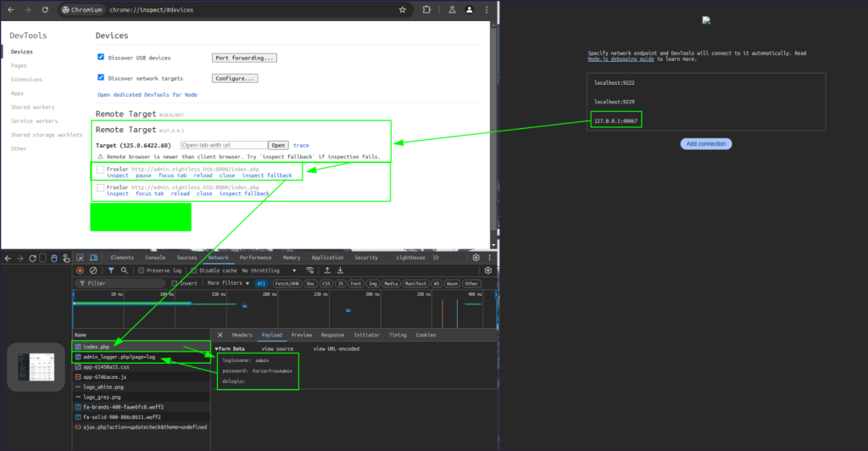Select admin_logger.php?page=log request
The height and width of the screenshot is (451, 868).
(119, 358)
